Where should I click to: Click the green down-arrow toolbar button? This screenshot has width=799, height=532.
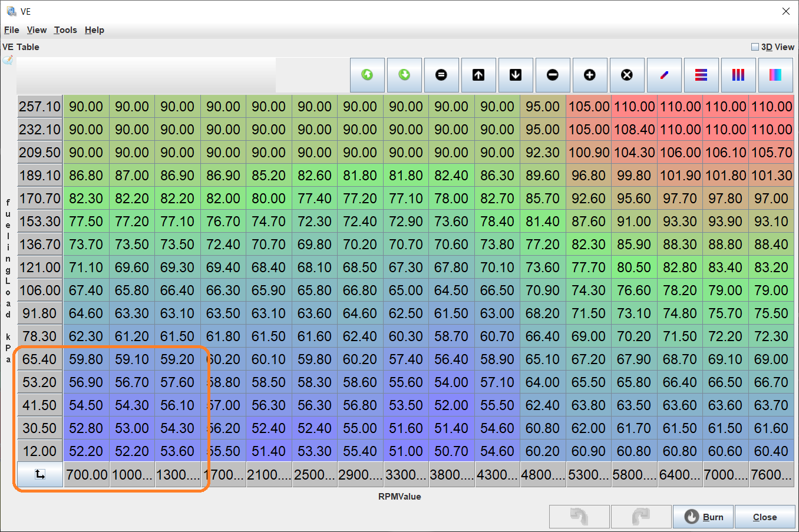click(404, 75)
